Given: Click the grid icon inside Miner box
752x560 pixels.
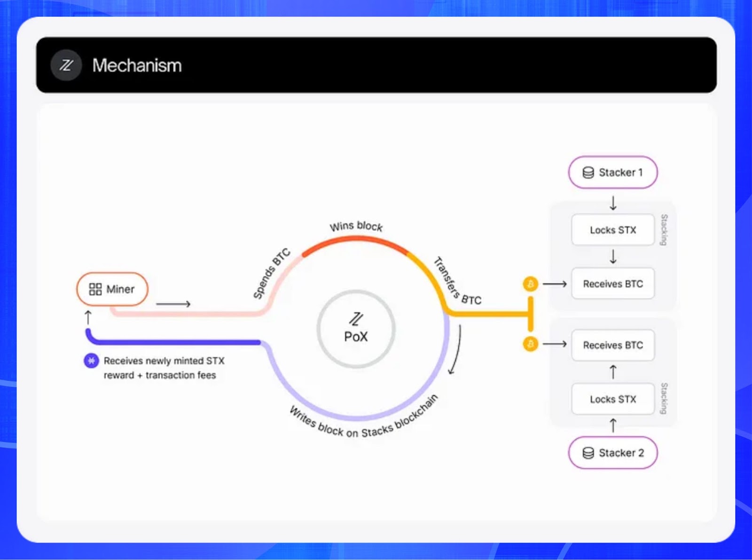Looking at the screenshot, I should [95, 289].
